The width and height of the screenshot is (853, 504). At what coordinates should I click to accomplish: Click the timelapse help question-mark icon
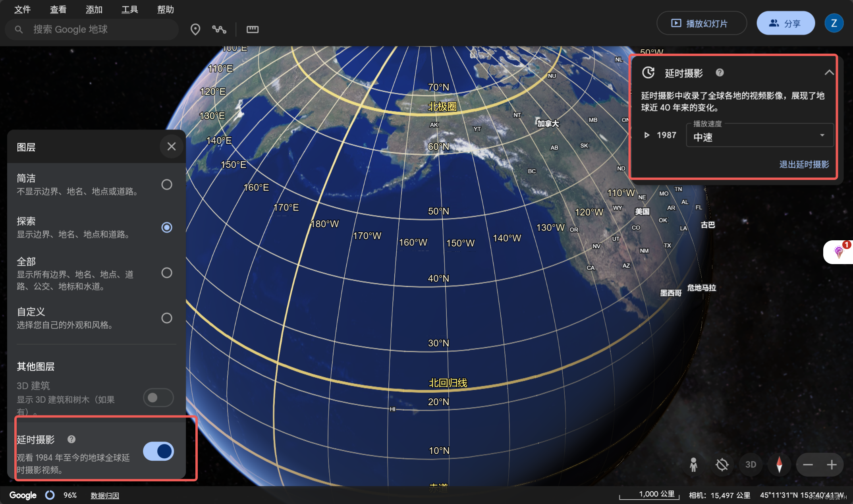point(720,73)
